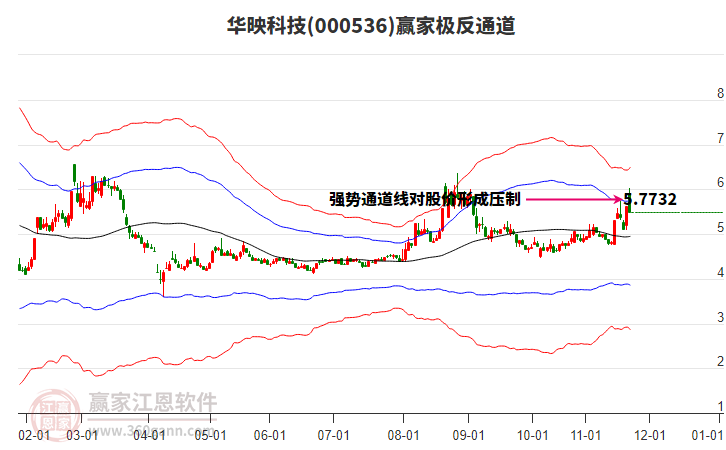
Task: Click y-axis price label 2
Action: pos(720,361)
